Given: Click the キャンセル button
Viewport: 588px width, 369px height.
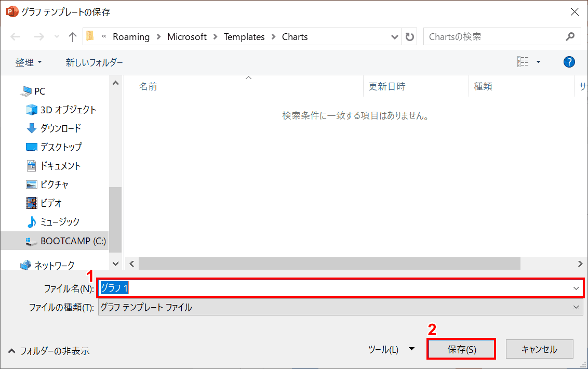Looking at the screenshot, I should 539,349.
